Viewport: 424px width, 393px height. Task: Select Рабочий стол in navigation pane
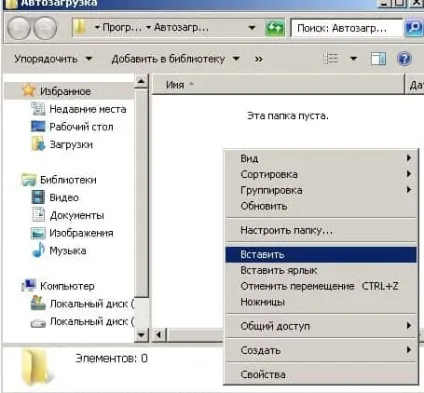pyautogui.click(x=81, y=126)
